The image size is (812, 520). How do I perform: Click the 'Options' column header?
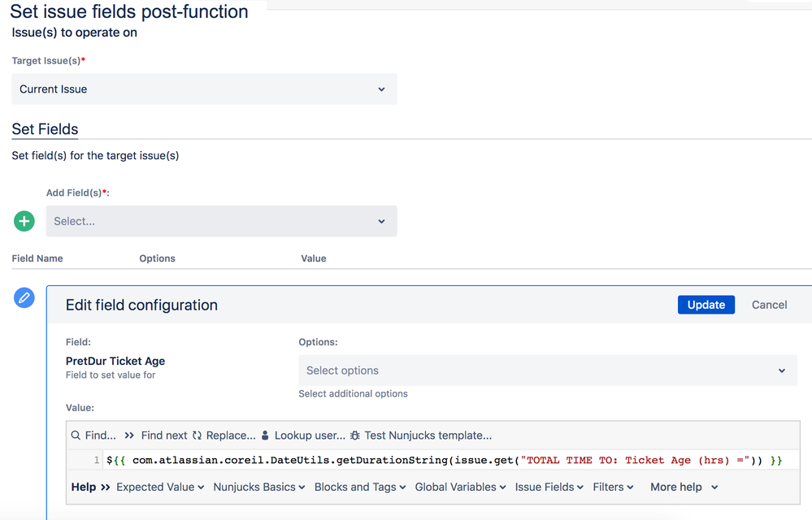click(157, 258)
